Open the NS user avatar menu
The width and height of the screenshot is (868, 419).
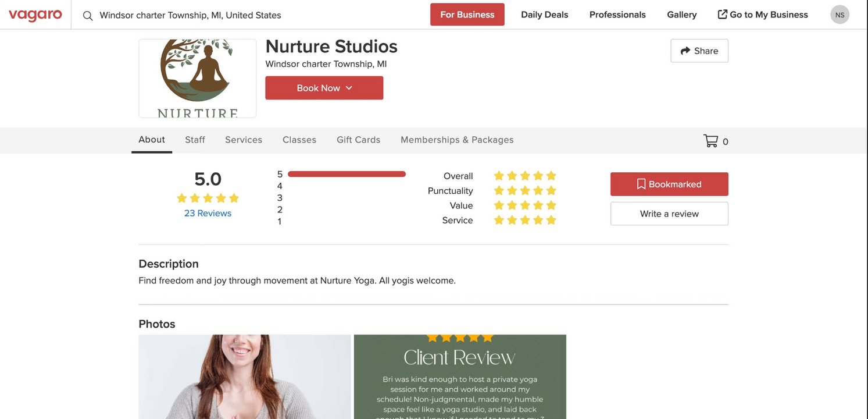(840, 15)
